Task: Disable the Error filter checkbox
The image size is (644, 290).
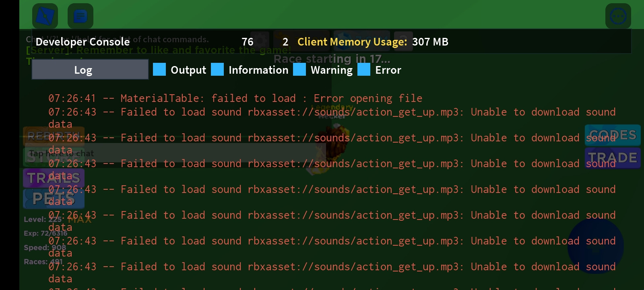Action: tap(364, 69)
